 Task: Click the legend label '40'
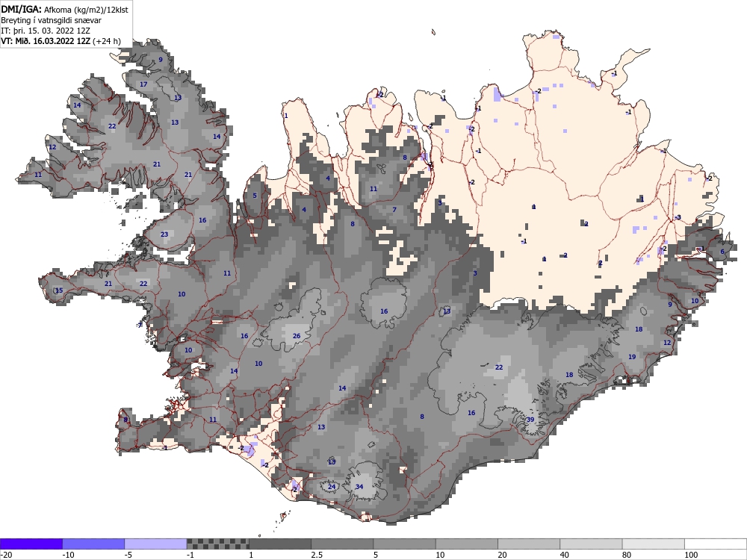coord(565,556)
